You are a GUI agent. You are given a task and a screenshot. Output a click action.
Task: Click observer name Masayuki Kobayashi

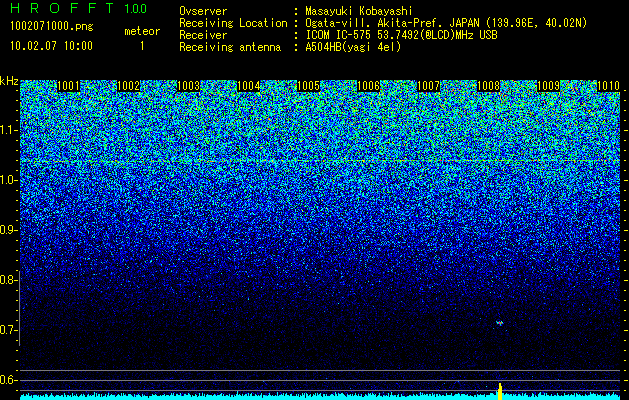(x=359, y=11)
